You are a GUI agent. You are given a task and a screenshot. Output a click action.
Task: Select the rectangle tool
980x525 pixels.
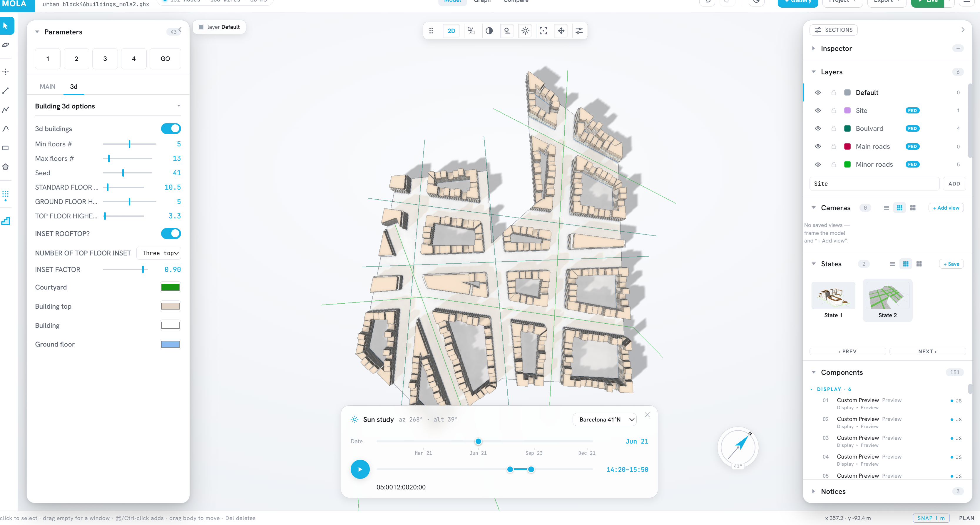click(6, 148)
